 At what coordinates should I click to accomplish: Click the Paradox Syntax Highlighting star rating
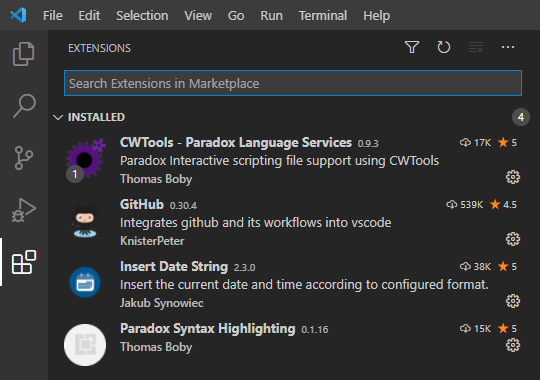tap(507, 329)
